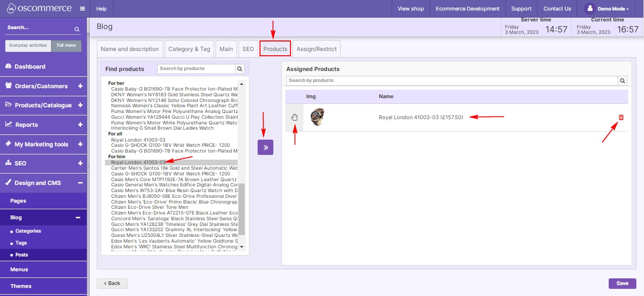Viewport: 644px width, 296px height.
Task: Open the Contact Us link
Action: point(557,9)
